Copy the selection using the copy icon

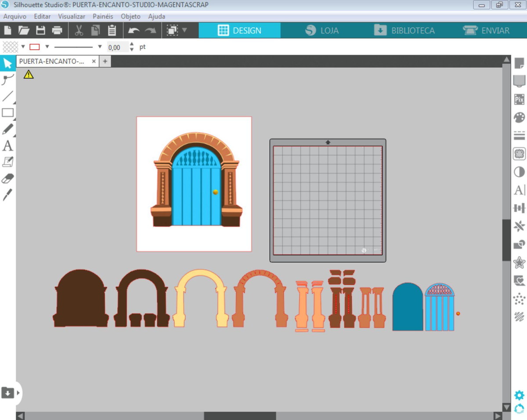(x=95, y=30)
